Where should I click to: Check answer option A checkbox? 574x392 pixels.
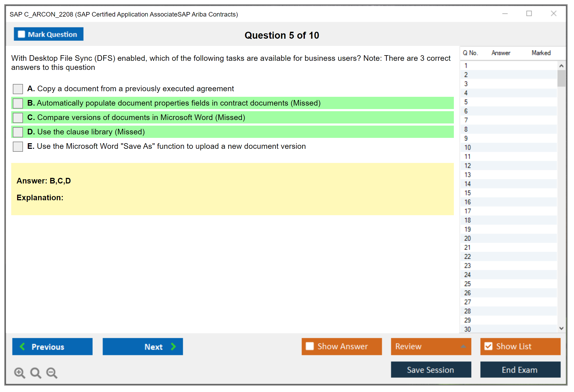pos(18,89)
